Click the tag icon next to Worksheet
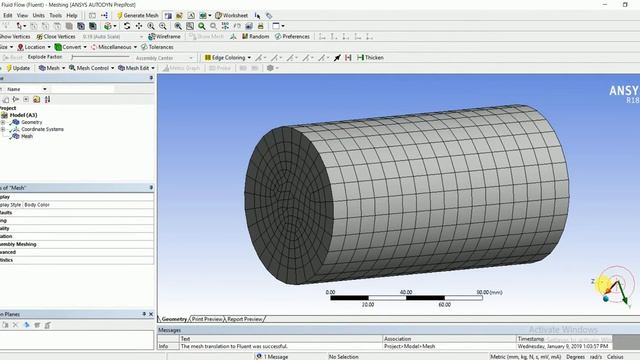This screenshot has height=360, width=640. pos(269,16)
